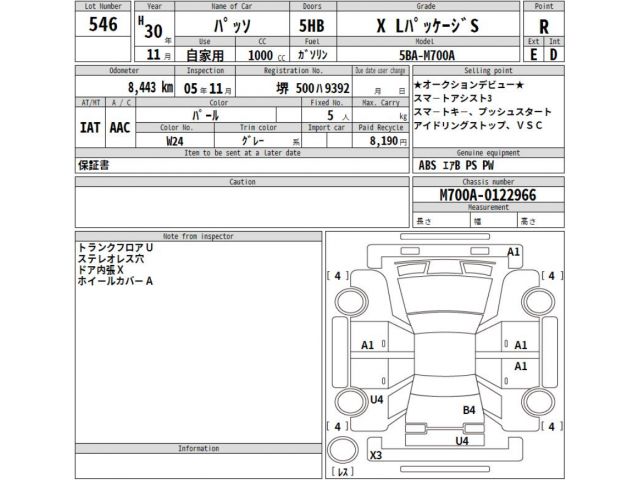
Task: Click the air conditioning value AAC
Action: point(120,128)
